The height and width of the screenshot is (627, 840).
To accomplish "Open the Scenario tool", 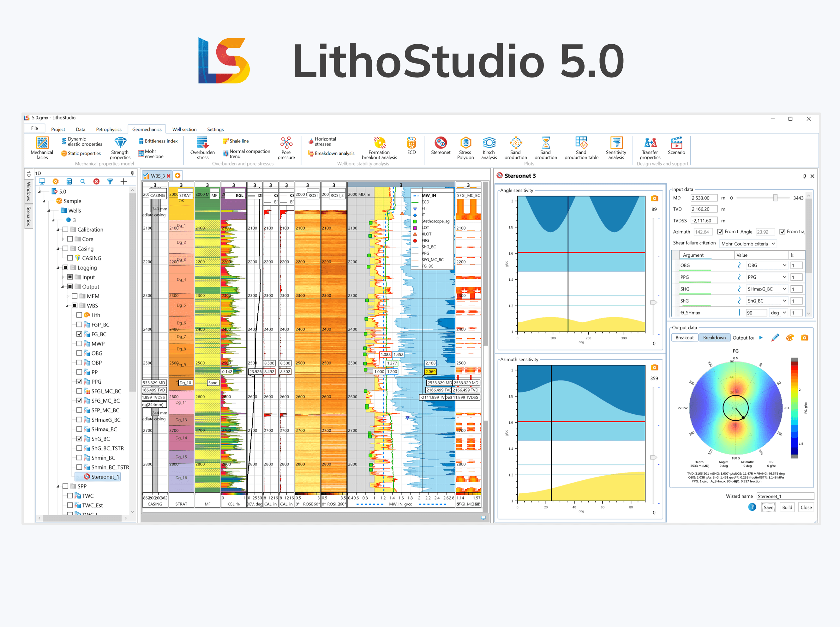I will pyautogui.click(x=676, y=146).
